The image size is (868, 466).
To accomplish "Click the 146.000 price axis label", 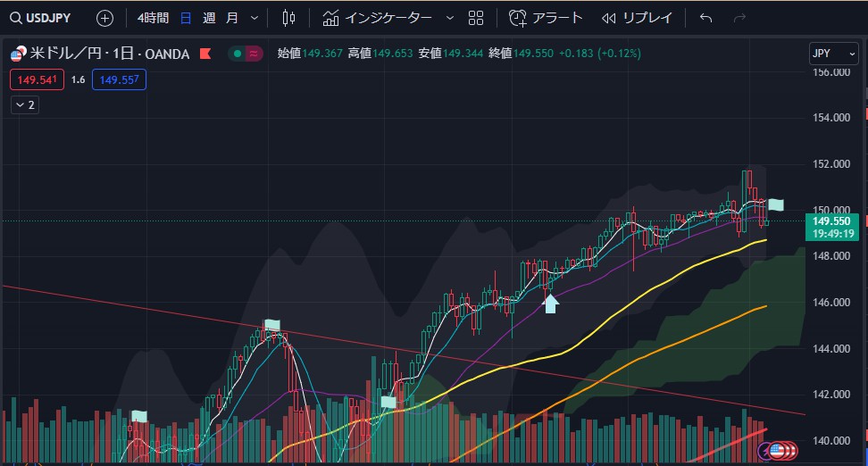I will [831, 302].
